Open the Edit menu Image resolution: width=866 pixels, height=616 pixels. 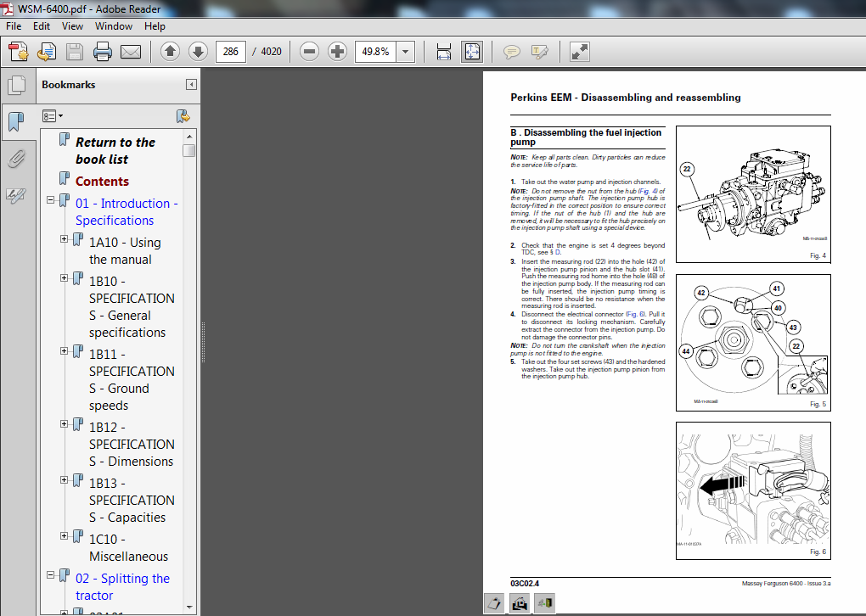42,26
